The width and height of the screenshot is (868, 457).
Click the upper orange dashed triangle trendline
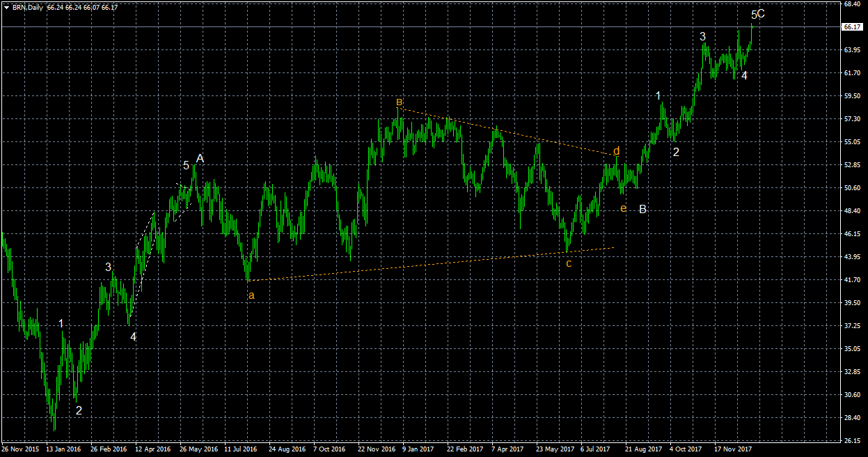click(507, 132)
